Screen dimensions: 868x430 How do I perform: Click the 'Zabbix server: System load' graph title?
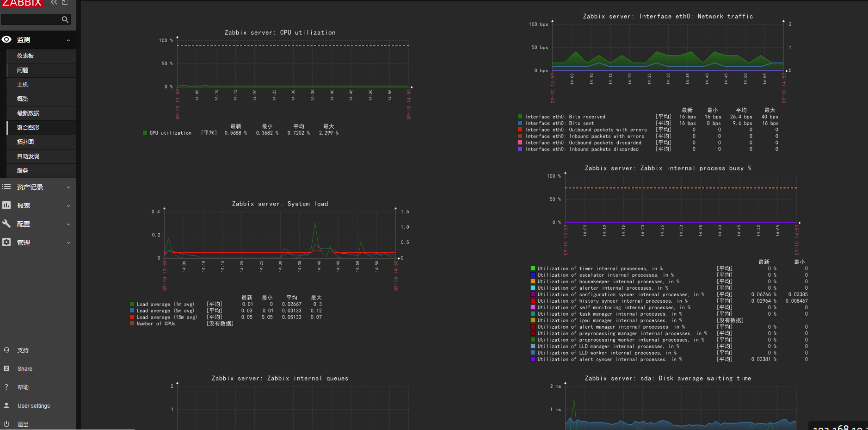pos(280,204)
